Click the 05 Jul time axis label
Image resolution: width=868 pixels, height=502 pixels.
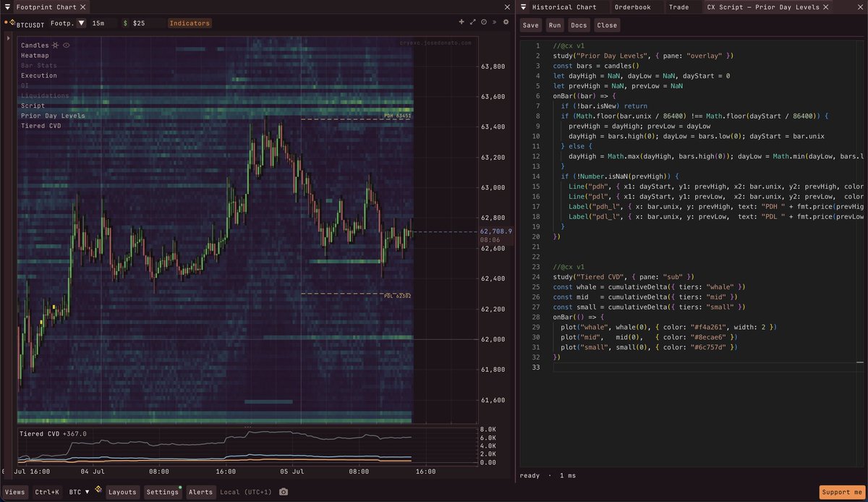pos(293,471)
